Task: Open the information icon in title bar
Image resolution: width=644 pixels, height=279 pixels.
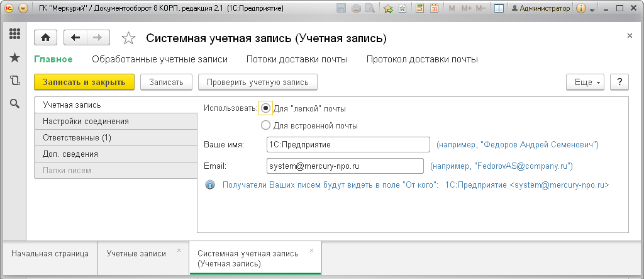Action: (580, 8)
